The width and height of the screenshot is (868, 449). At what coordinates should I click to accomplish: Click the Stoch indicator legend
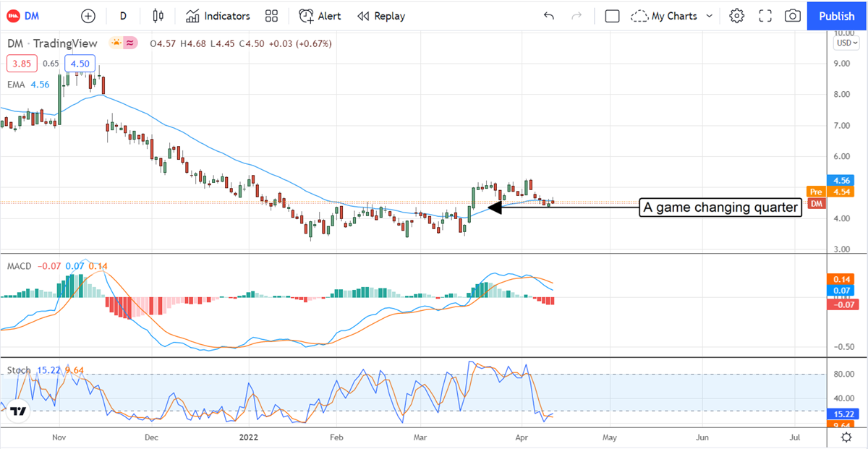tap(19, 370)
